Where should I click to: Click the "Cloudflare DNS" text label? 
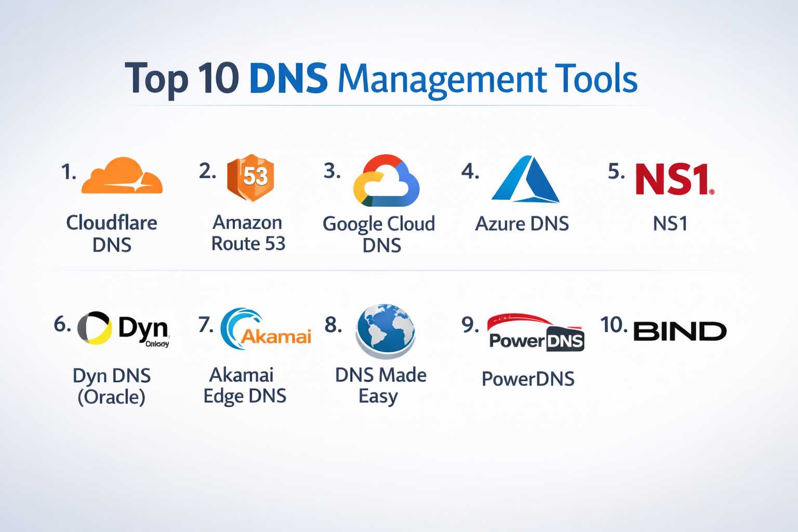[x=112, y=234]
